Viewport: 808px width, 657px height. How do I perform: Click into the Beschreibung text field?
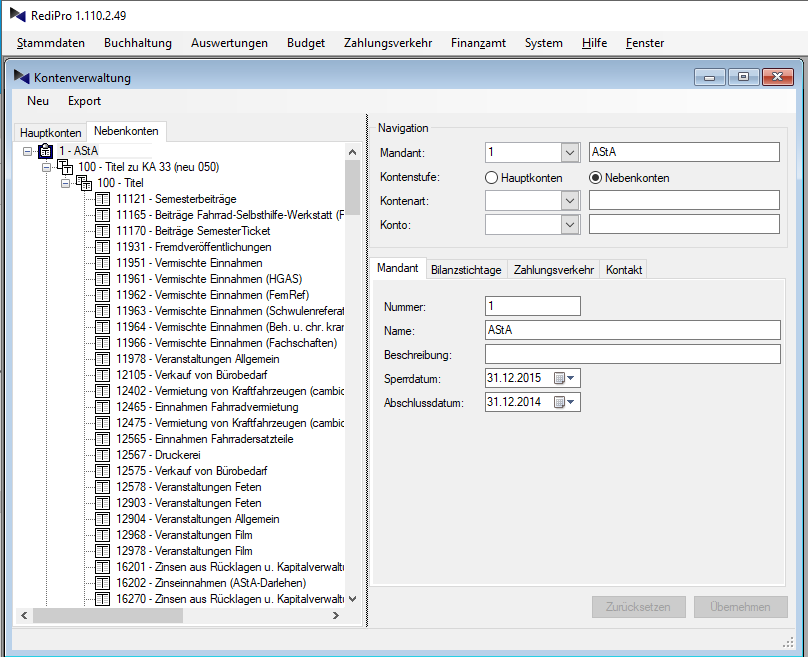pos(632,354)
